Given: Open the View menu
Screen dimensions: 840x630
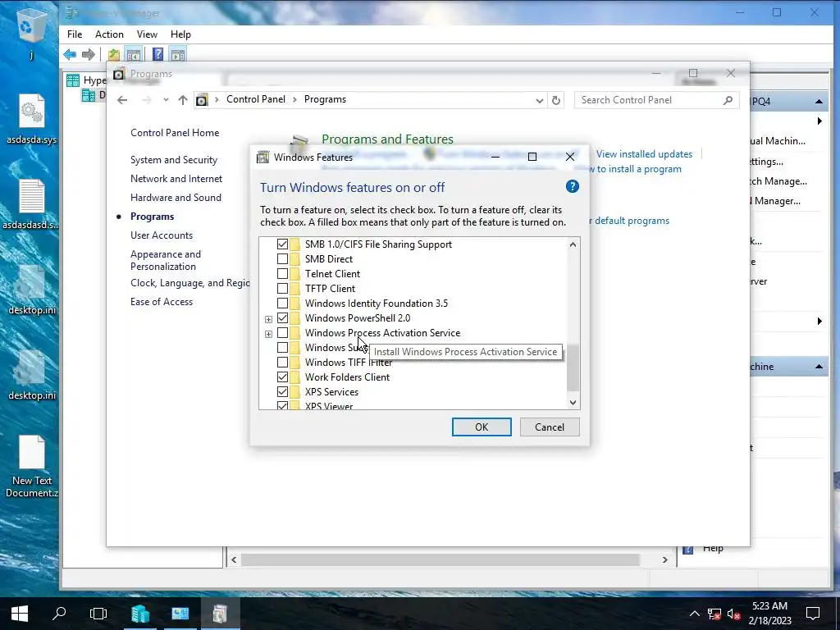Looking at the screenshot, I should coord(147,34).
